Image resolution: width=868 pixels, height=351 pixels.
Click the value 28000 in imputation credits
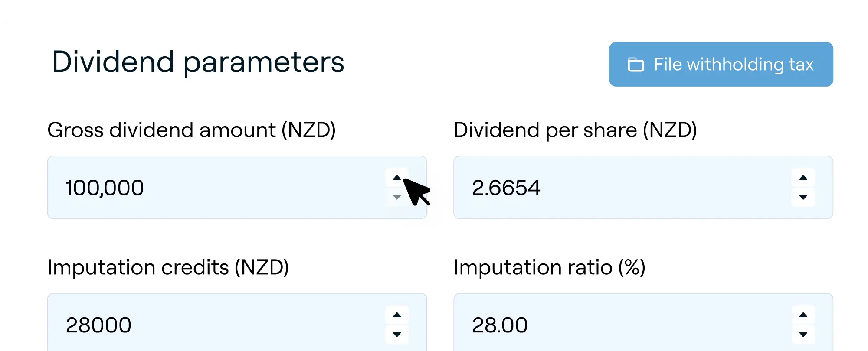99,324
